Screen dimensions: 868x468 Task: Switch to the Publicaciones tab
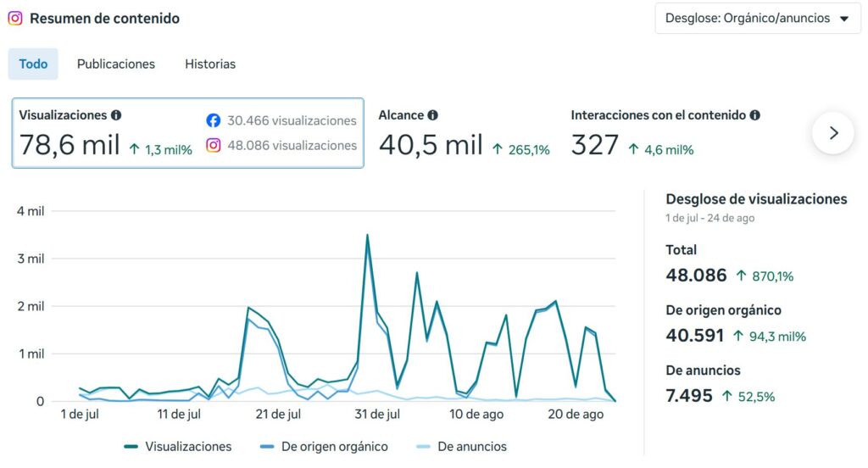115,64
